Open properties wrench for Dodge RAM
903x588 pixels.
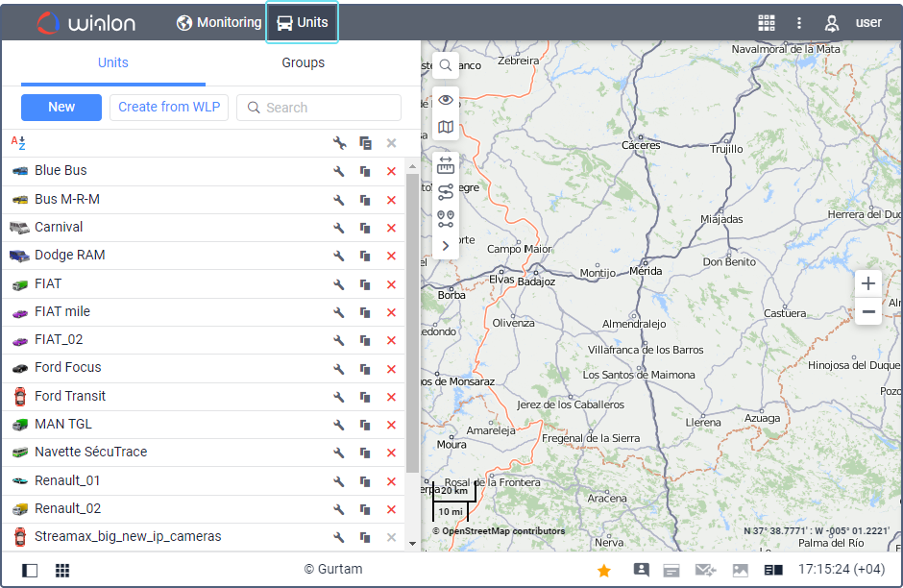point(338,256)
